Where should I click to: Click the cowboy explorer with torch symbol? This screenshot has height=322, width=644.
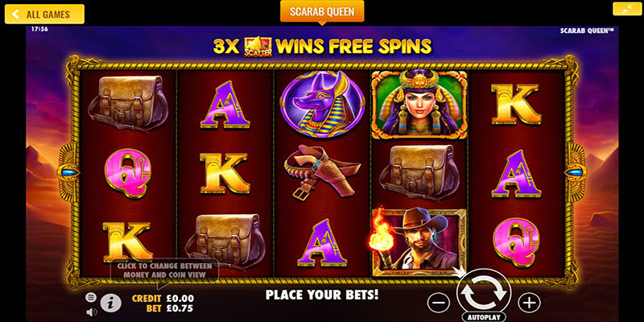tap(419, 242)
